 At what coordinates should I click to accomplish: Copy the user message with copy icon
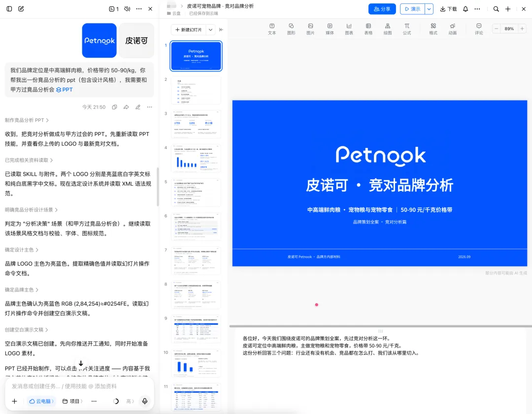[114, 107]
